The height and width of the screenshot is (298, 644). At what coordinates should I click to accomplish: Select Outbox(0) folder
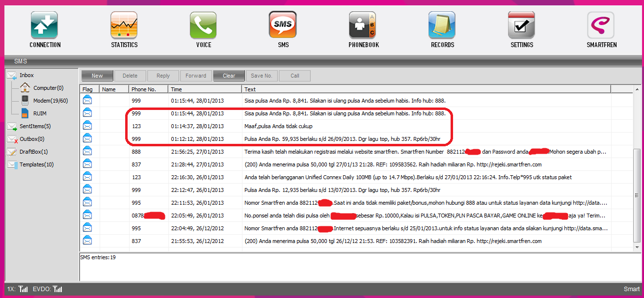32,139
